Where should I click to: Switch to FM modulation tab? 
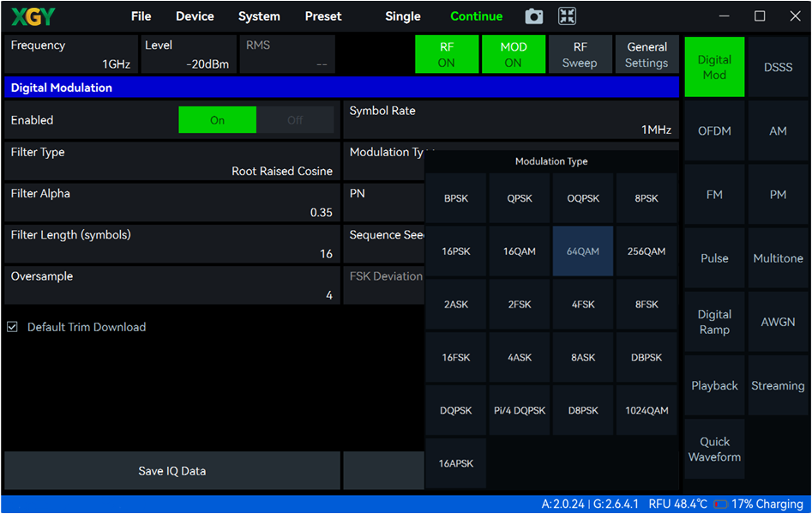coord(714,194)
